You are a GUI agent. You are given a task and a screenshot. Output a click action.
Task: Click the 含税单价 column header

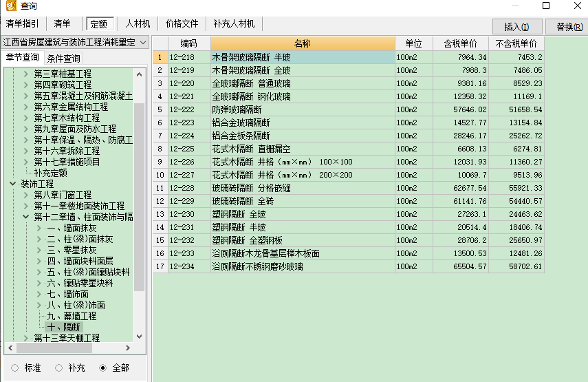pyautogui.click(x=461, y=43)
